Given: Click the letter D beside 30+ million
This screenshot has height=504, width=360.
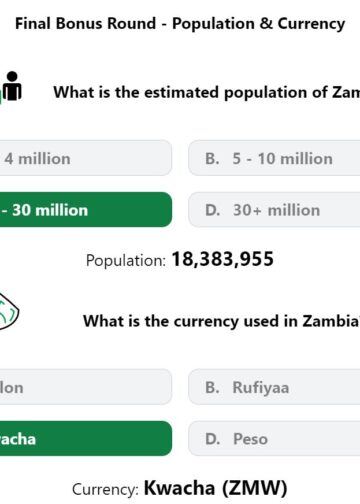Looking at the screenshot, I should 213,210.
